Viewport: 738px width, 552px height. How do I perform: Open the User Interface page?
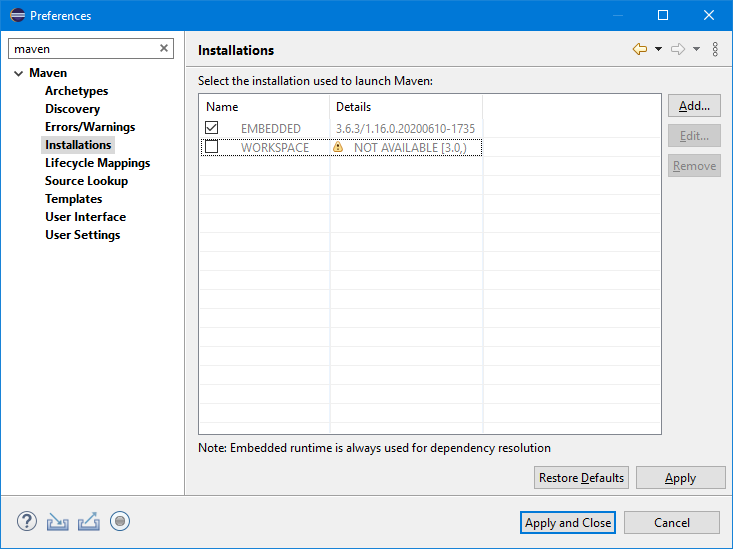pyautogui.click(x=86, y=218)
